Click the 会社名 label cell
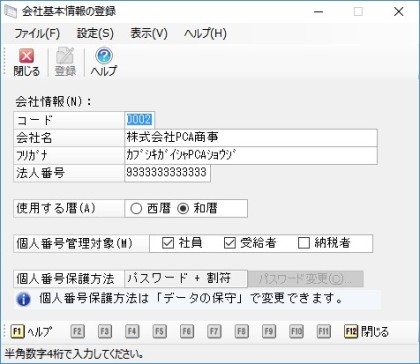The width and height of the screenshot is (420, 364). [x=69, y=138]
